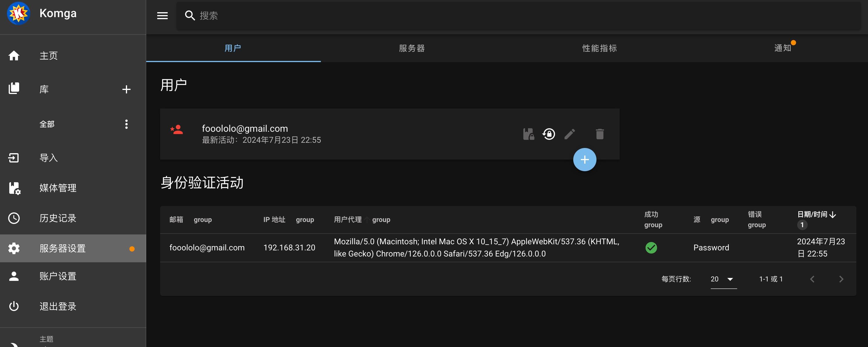Open the 全部 three-dot options menu

pos(126,124)
